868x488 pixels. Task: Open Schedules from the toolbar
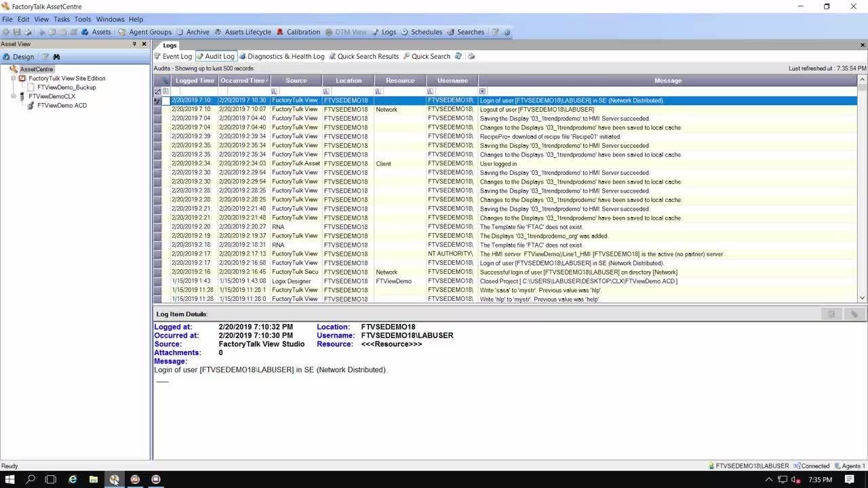pyautogui.click(x=421, y=32)
